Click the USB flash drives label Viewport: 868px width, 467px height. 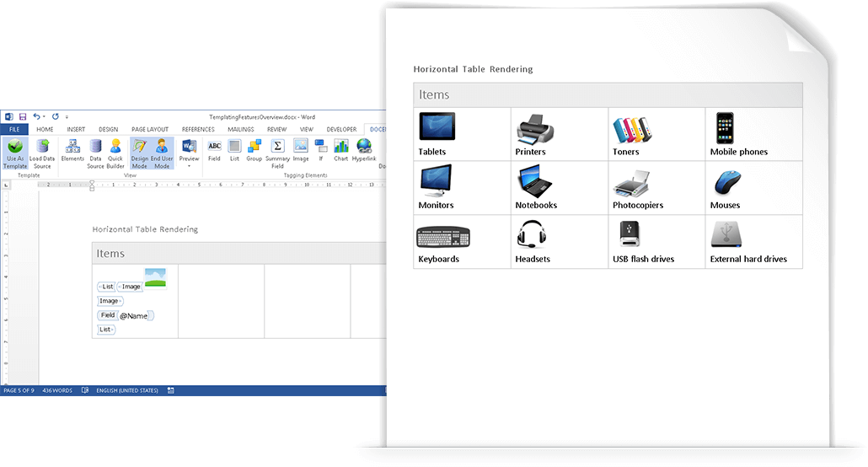(643, 259)
